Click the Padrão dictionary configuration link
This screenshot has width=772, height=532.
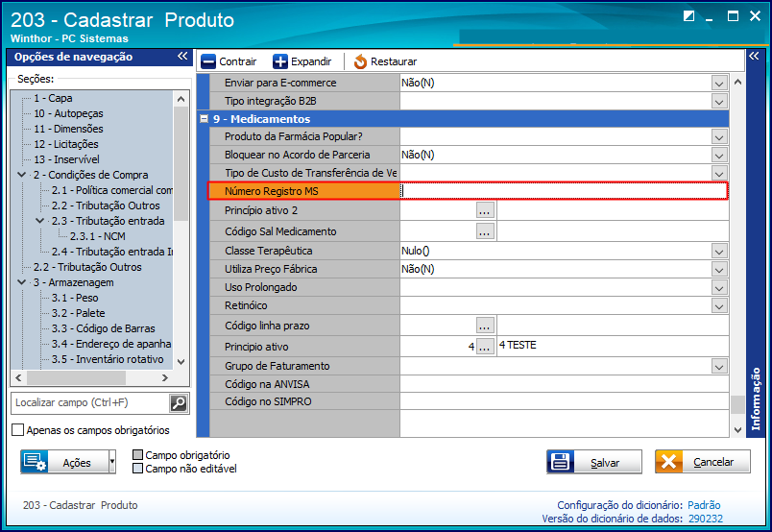(x=704, y=505)
